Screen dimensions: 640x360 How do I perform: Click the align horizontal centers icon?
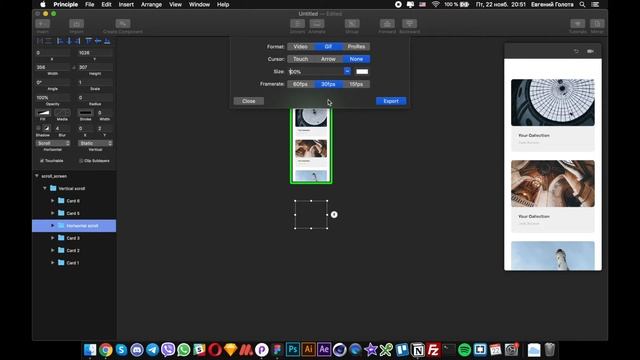pos(69,41)
